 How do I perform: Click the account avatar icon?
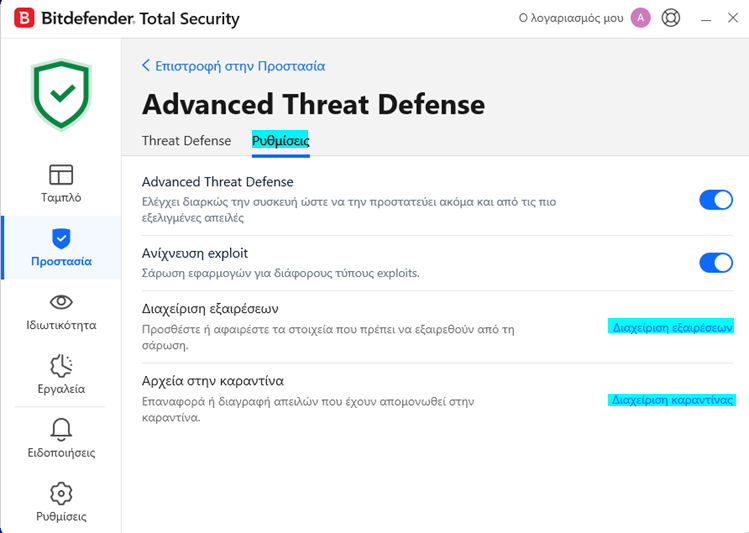tap(641, 18)
